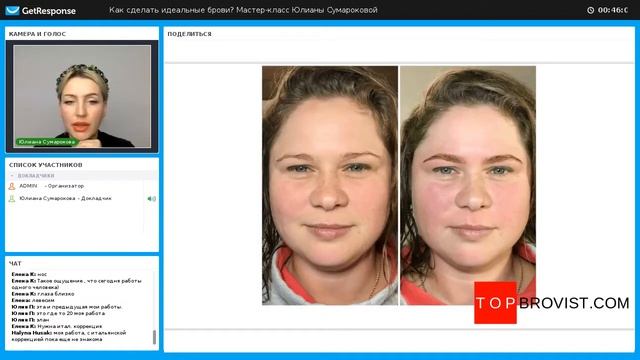Click the presenter webcam video
Screen dimensions: 640x360
[82, 96]
